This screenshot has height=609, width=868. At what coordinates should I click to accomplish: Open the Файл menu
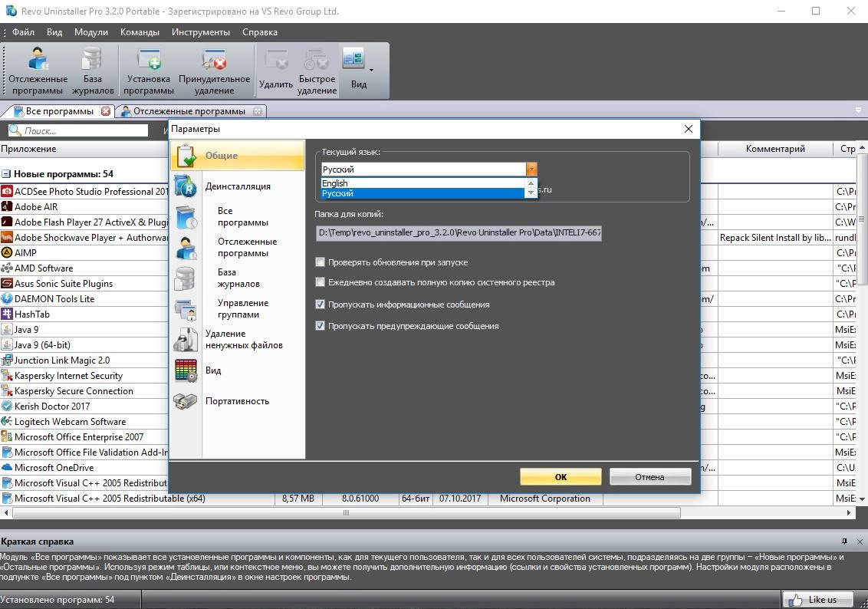[23, 32]
